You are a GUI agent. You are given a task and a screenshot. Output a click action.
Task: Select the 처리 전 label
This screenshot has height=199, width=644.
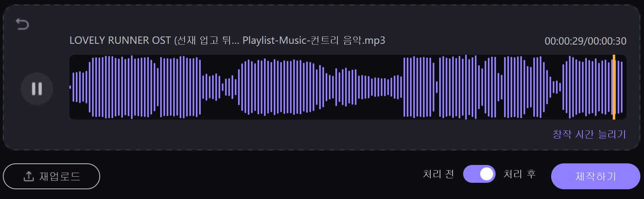(438, 174)
